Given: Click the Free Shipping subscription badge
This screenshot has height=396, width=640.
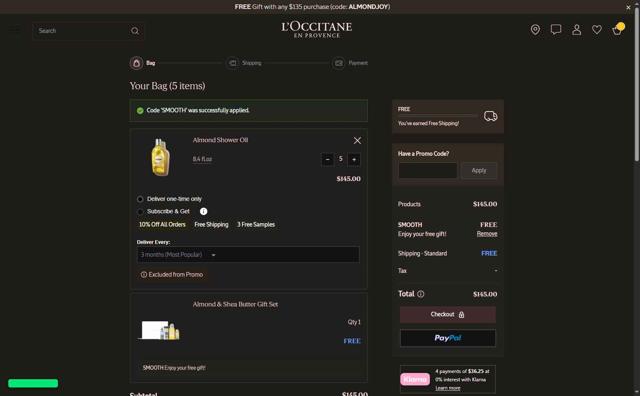Looking at the screenshot, I should (x=211, y=225).
